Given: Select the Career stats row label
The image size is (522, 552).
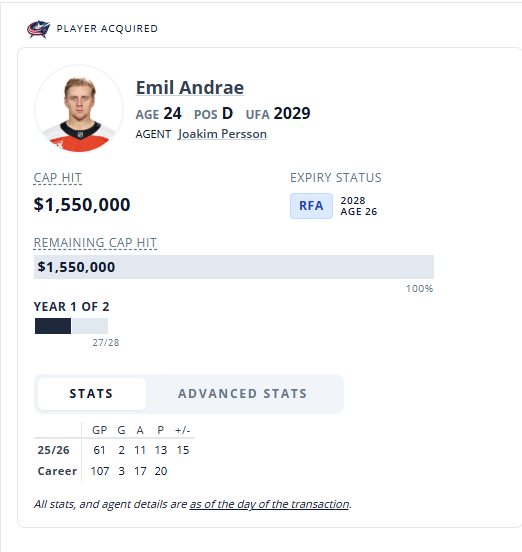Looking at the screenshot, I should coord(57,471).
